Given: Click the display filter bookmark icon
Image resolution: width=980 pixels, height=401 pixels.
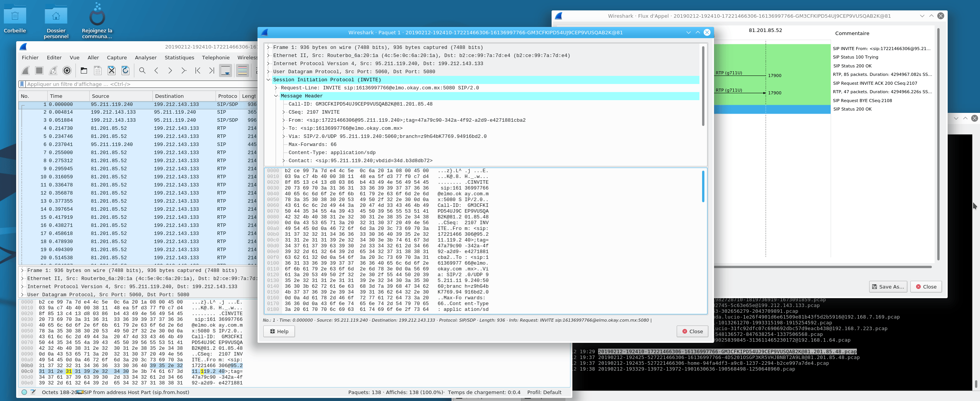Looking at the screenshot, I should pyautogui.click(x=22, y=84).
